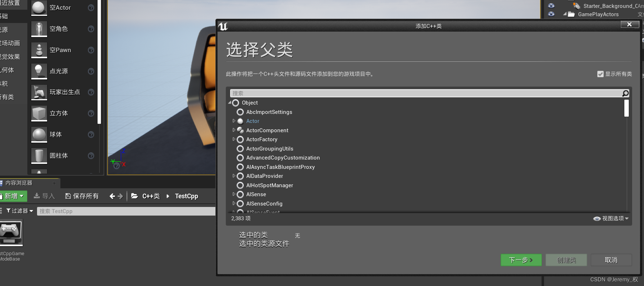Click the Unreal logo in dialog title
Viewport: 644px width, 286px height.
[x=223, y=26]
